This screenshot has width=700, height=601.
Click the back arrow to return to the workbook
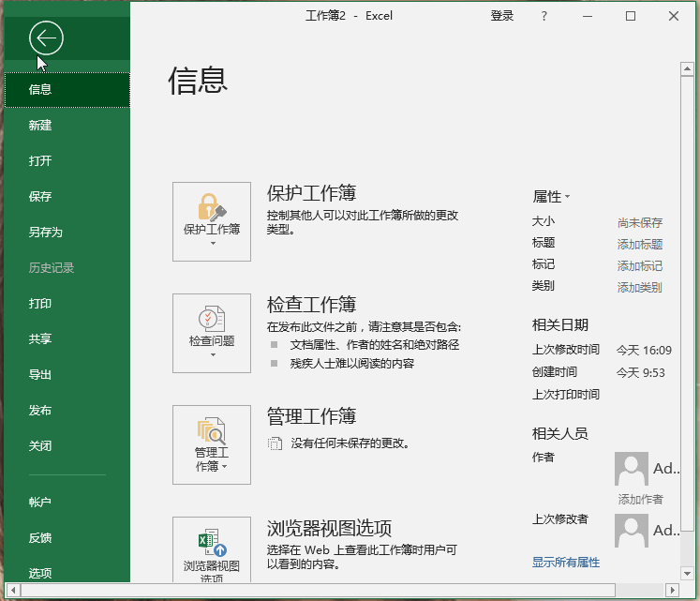coord(46,38)
